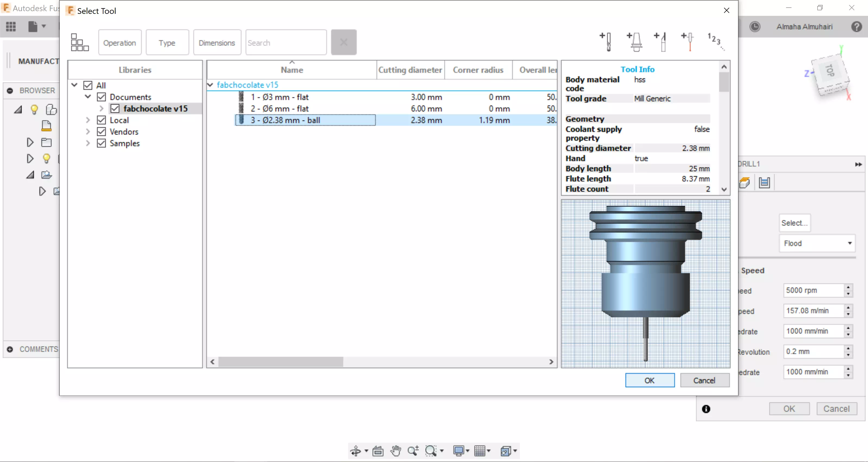This screenshot has height=462, width=868.
Task: Click the tool list horizontal scrollbar
Action: (x=281, y=362)
